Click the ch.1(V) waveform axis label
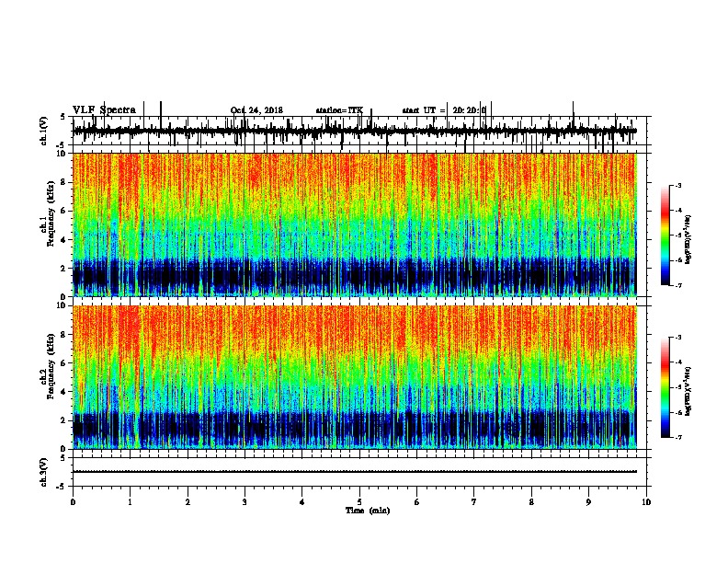Image resolution: width=728 pixels, height=563 pixels. [44, 131]
